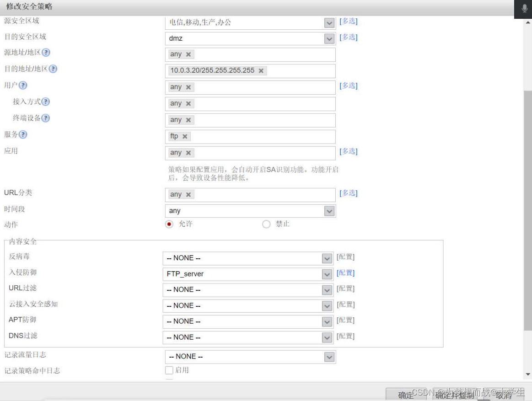Screen dimensions: 532x401
Task: Open the 反病毒 dropdown set to NONE
Action: pos(327,258)
